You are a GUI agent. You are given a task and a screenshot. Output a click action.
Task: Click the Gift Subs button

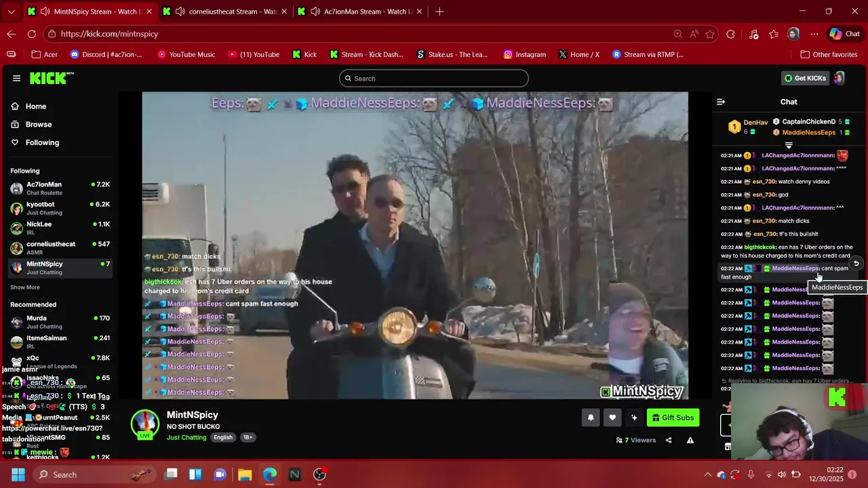click(x=673, y=418)
